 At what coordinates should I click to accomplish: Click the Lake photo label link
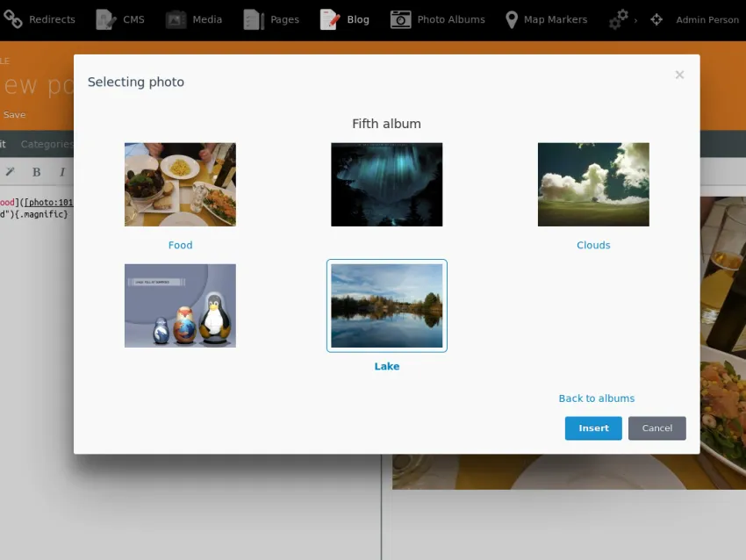point(387,366)
